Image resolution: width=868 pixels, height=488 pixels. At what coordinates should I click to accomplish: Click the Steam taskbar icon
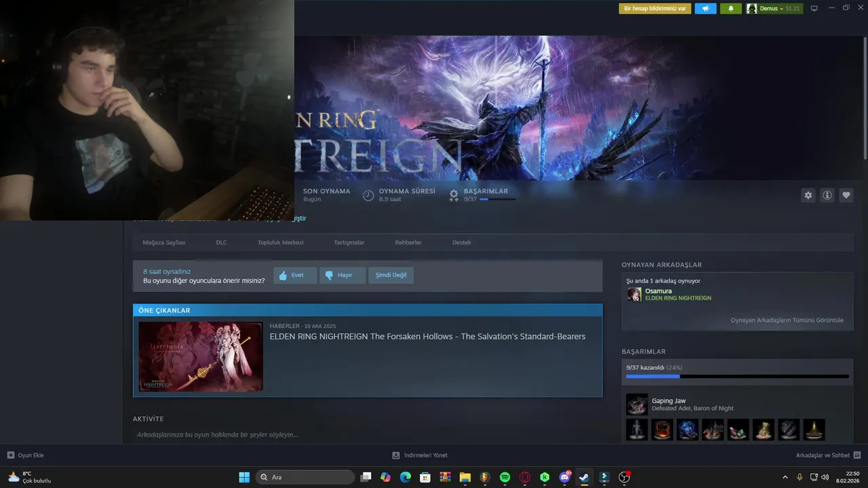click(x=584, y=477)
